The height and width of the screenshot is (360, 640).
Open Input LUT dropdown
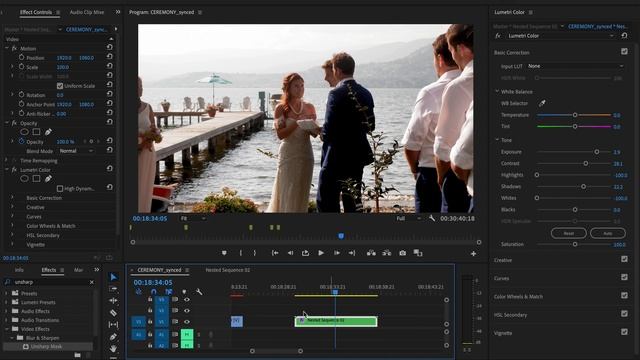pyautogui.click(x=576, y=66)
